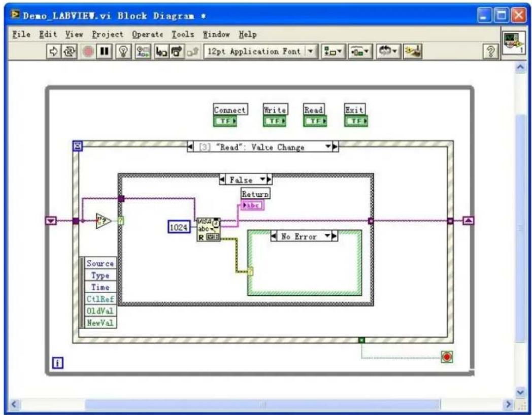Viewport: 532px width, 415px height.
Task: Click previous arrow on No Error case
Action: pos(274,236)
